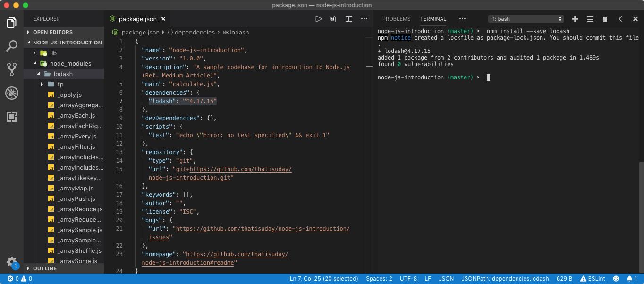Click the terminal scrollbar
This screenshot has width=644, height=284.
tap(641, 217)
